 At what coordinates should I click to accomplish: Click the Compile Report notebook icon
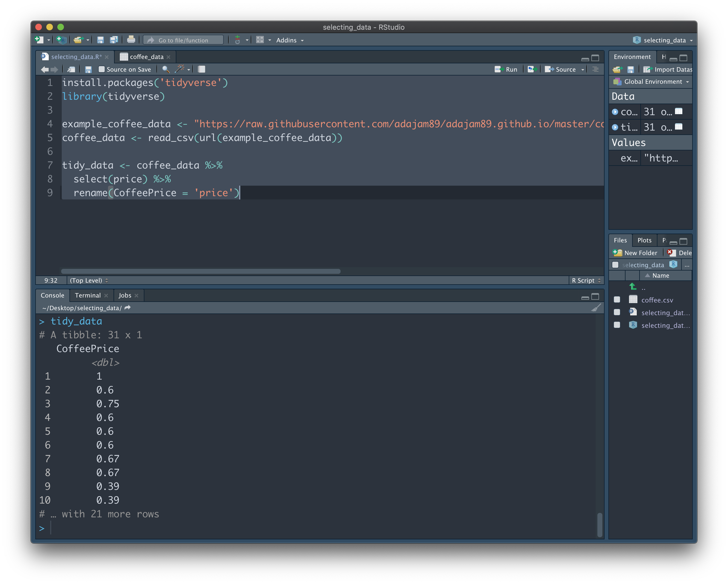202,69
